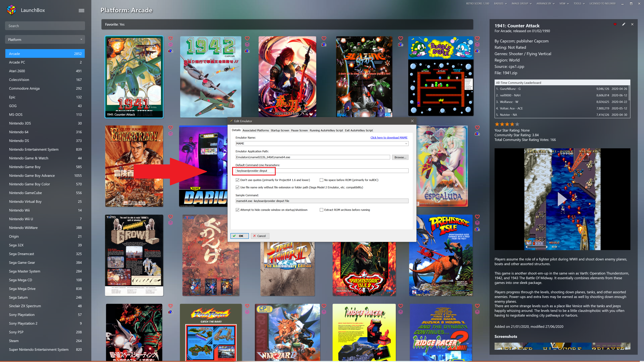Viewport: 644px width, 362px height.
Task: Switch to Startup Screen tab
Action: [x=280, y=130]
